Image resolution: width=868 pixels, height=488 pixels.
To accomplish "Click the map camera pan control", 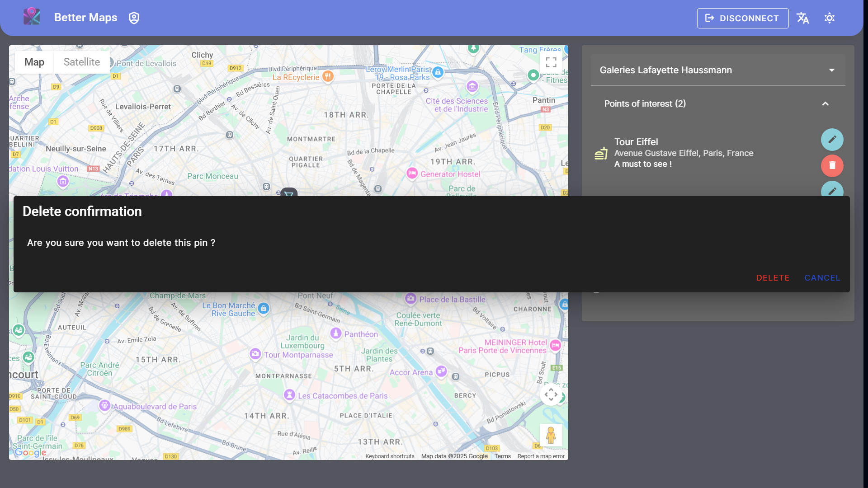I will click(x=551, y=394).
